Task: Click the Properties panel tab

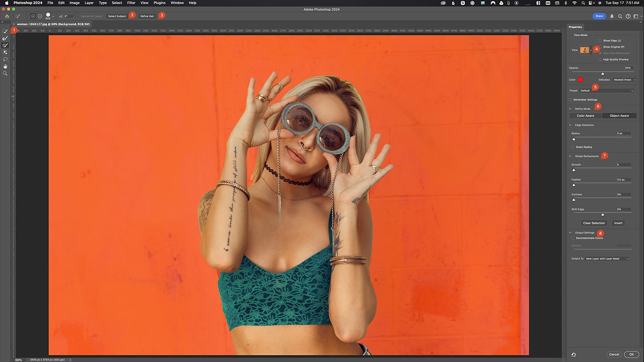Action: click(575, 27)
